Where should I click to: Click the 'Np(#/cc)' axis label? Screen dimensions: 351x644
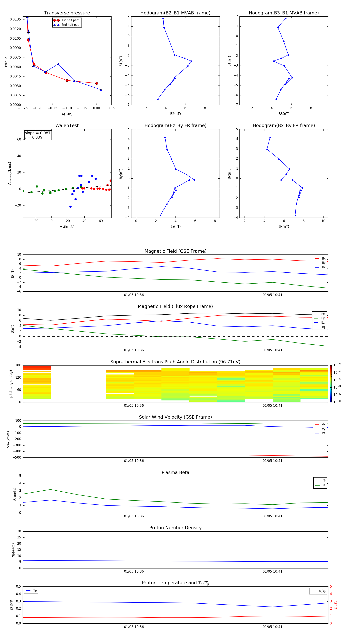point(13,550)
